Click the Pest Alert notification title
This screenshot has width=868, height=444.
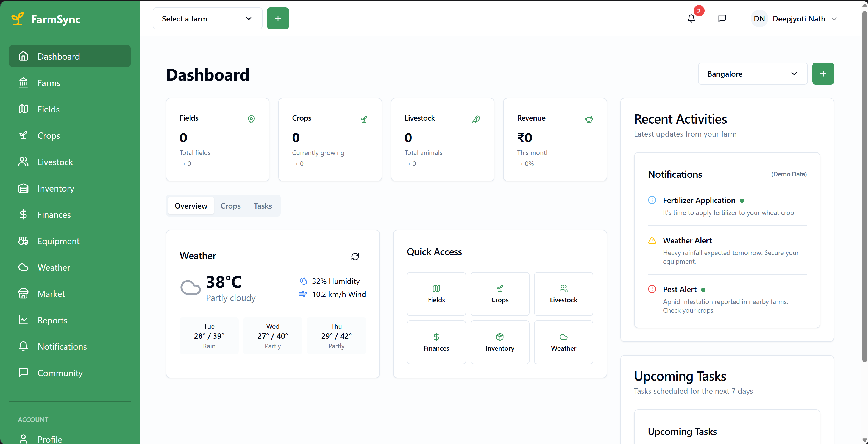pos(680,289)
